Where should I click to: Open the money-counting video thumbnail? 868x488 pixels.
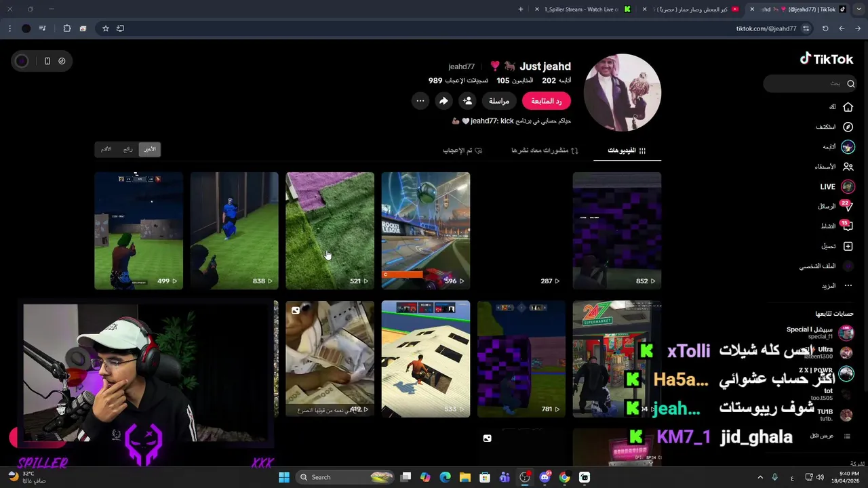(330, 359)
